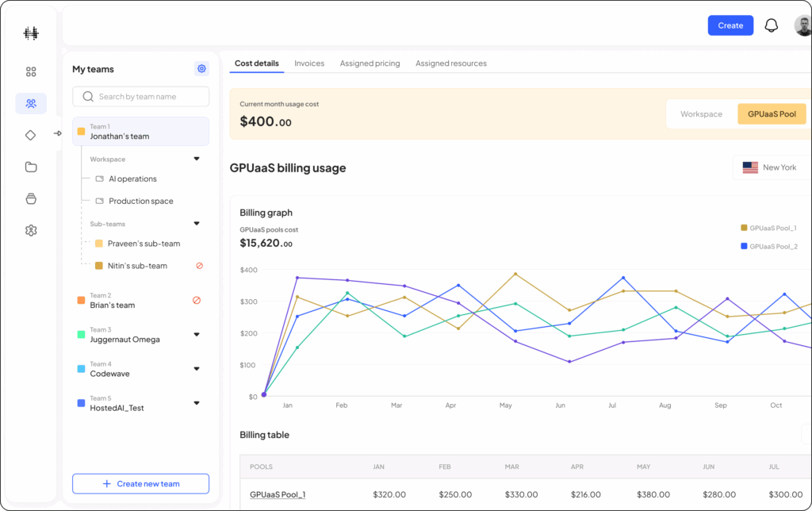Switch to the Invoices tab
Image resolution: width=812 pixels, height=511 pixels.
309,63
